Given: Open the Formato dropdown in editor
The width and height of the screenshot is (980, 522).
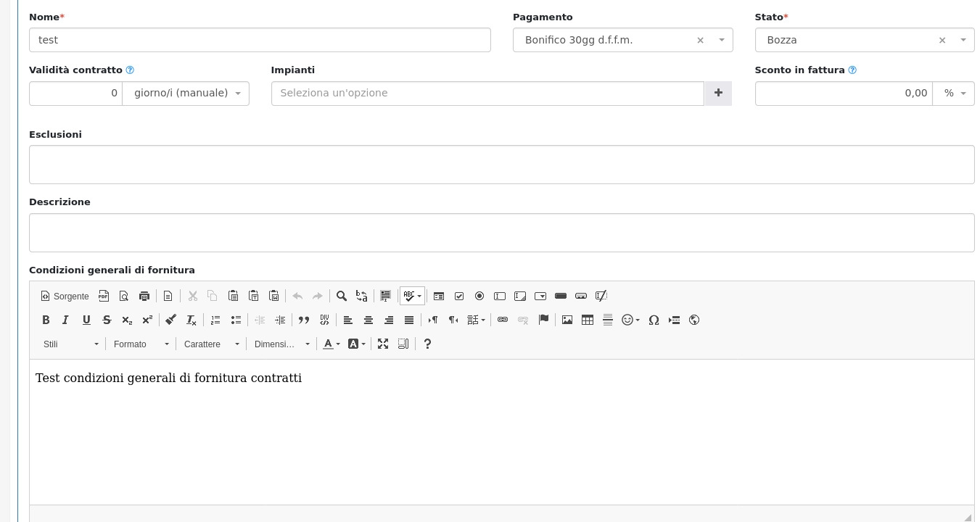Looking at the screenshot, I should 141,344.
